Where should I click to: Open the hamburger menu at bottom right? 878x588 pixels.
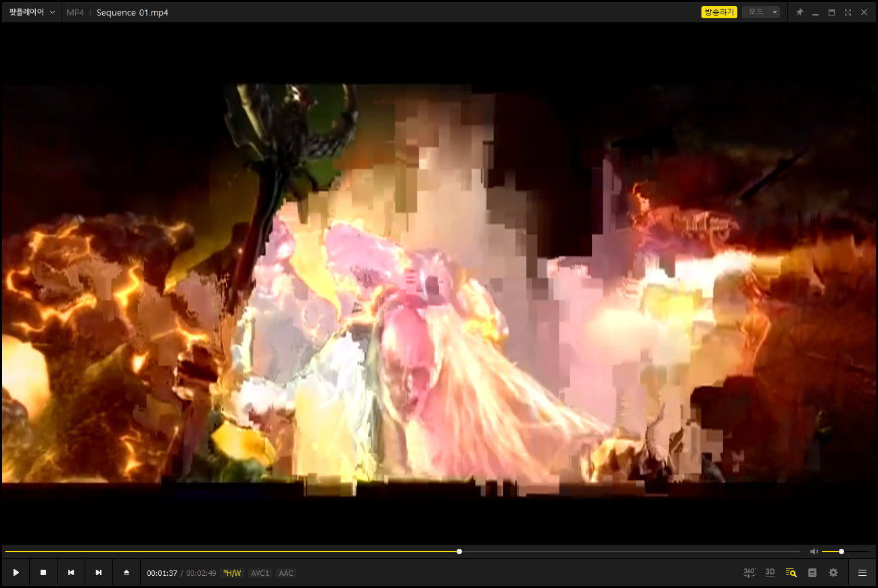tap(862, 572)
